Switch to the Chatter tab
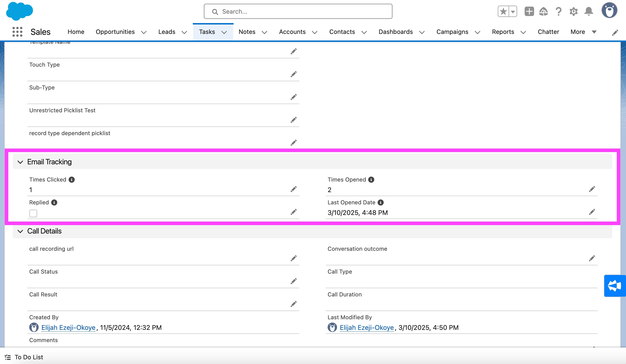Screen dimensions: 626x364 (x=548, y=32)
